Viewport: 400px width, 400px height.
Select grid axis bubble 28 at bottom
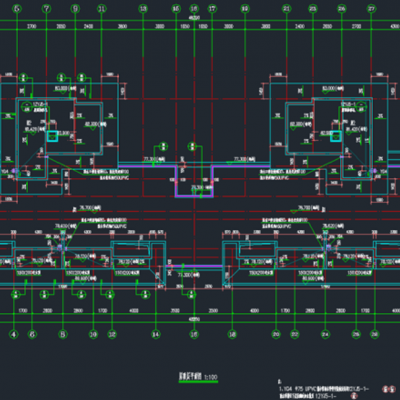pos(375,334)
